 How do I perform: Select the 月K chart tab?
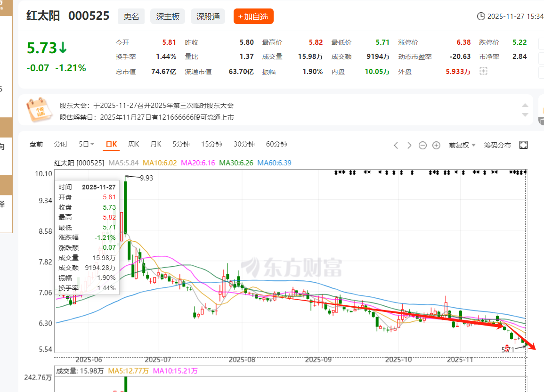(x=156, y=144)
